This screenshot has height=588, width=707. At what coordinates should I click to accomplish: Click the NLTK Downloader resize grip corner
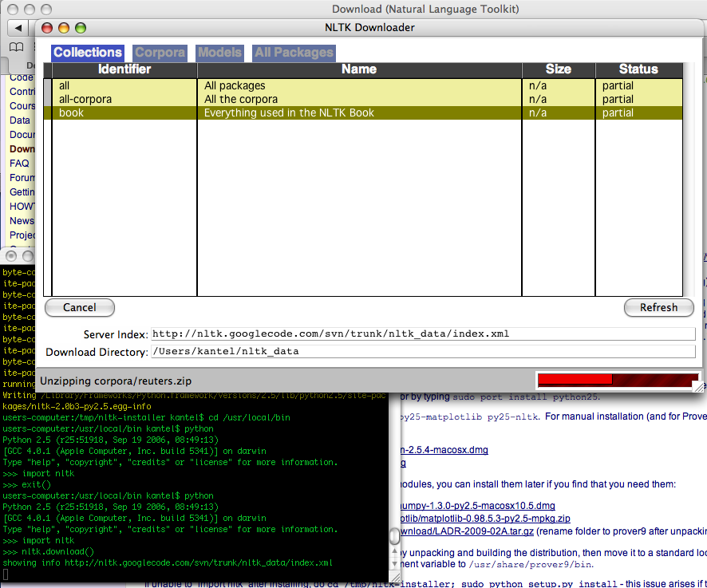point(698,387)
